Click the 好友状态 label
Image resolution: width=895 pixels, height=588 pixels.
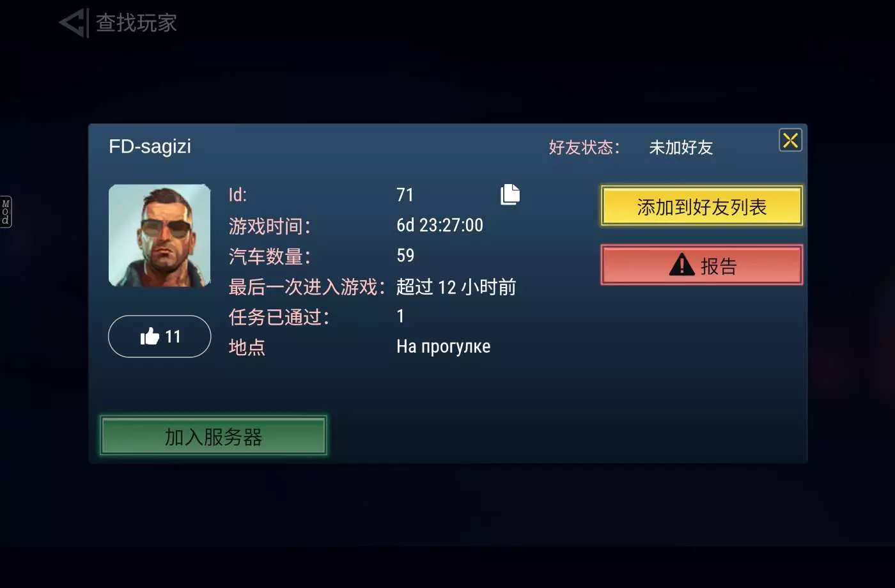click(x=584, y=148)
